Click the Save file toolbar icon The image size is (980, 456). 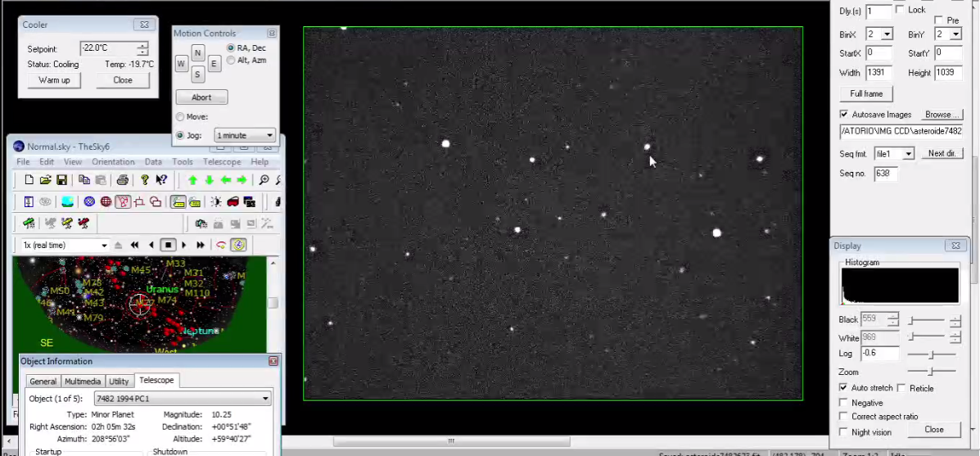pos(62,180)
